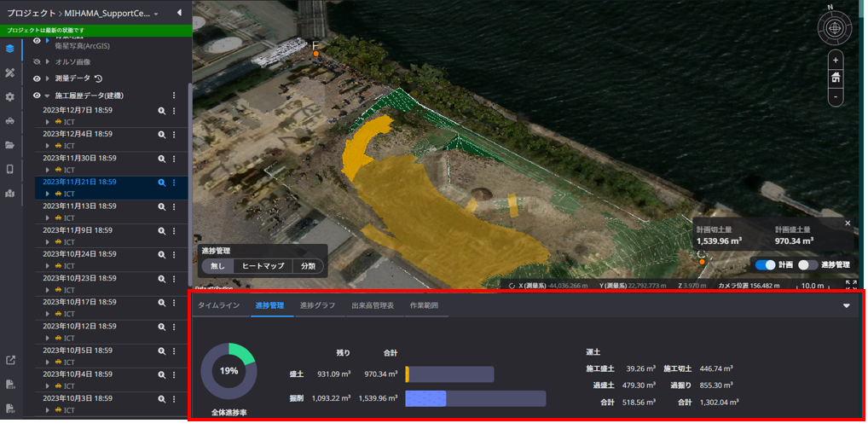Zoom in the map with plus button
The image size is (868, 429).
[x=836, y=60]
